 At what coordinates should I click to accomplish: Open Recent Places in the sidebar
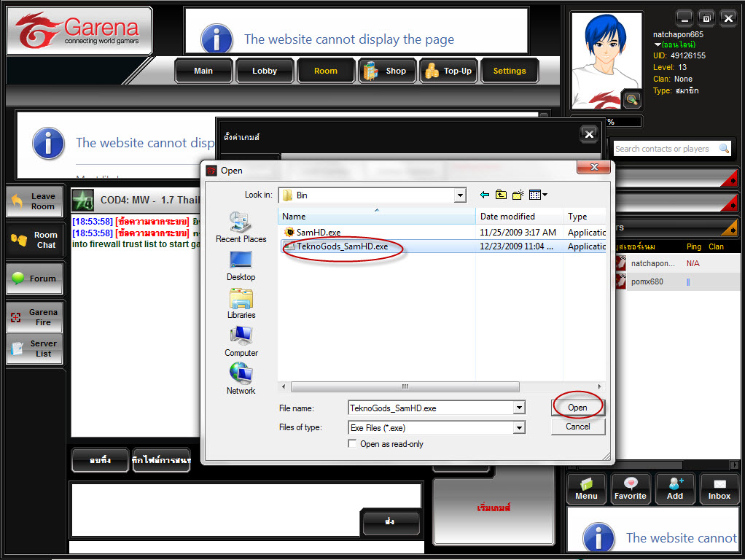click(x=241, y=227)
